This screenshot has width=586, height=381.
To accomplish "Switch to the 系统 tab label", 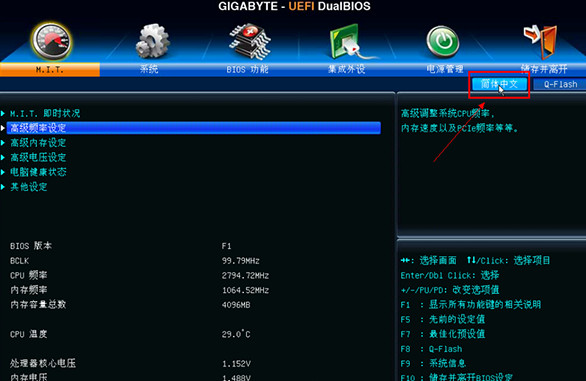I will coord(149,69).
